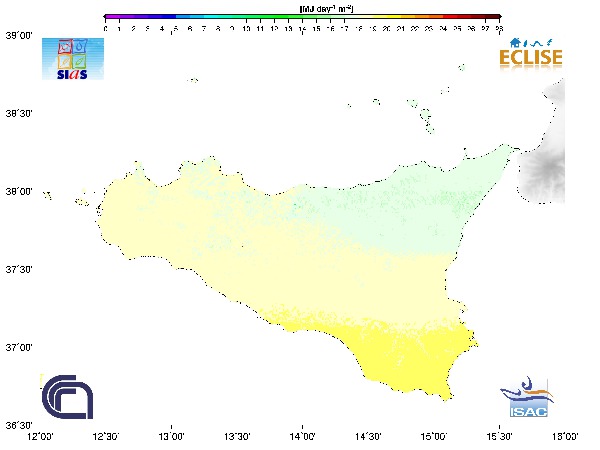Click the MJ day⁻¹ m⁻² unit label
The image size is (600, 450).
coord(326,8)
